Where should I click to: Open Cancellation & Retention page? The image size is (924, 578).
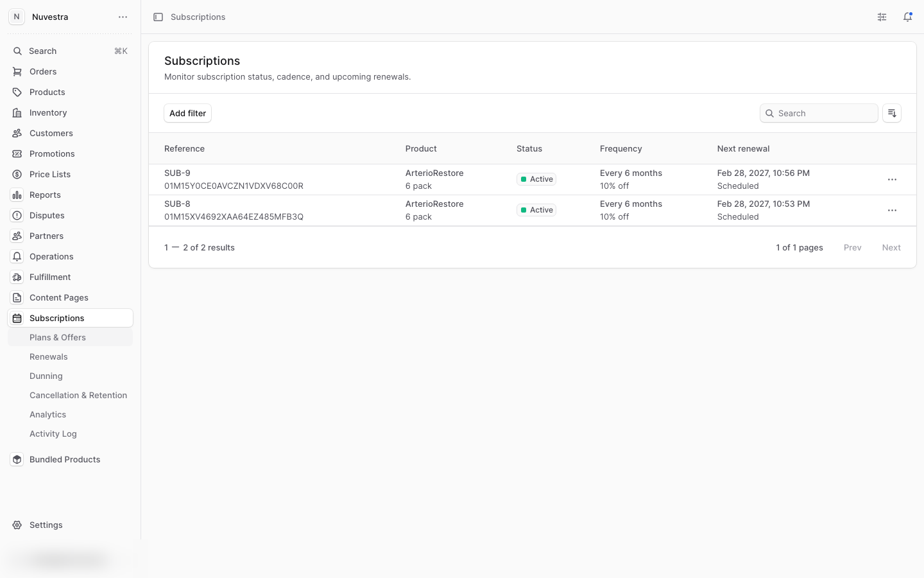70,395
